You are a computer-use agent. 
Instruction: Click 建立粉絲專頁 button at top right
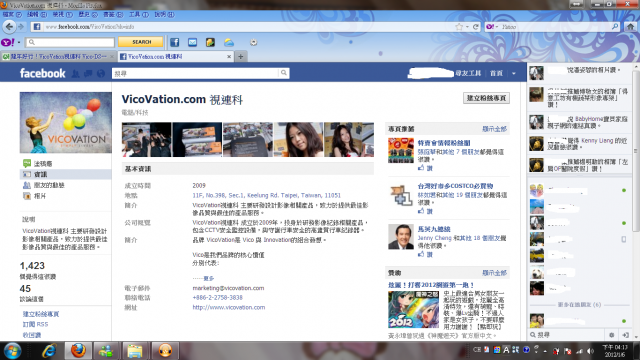[486, 98]
